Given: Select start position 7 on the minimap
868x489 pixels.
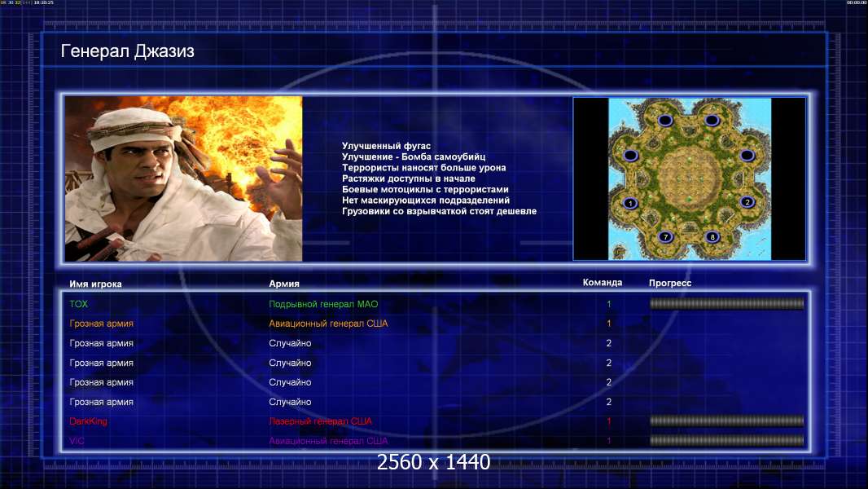Looking at the screenshot, I should coord(665,237).
